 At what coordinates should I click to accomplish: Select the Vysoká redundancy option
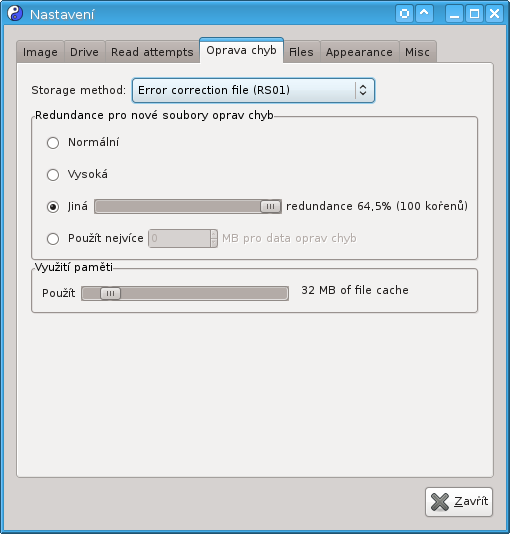pyautogui.click(x=53, y=175)
